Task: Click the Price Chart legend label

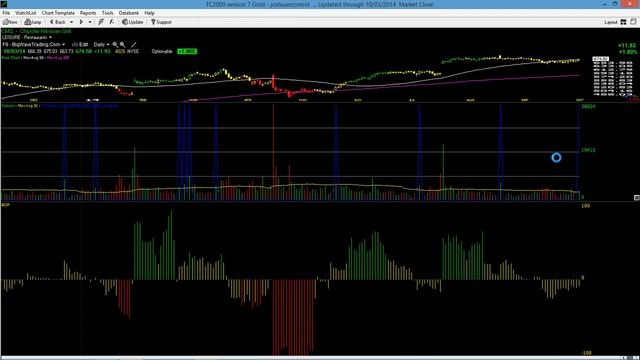Action: (x=11, y=58)
